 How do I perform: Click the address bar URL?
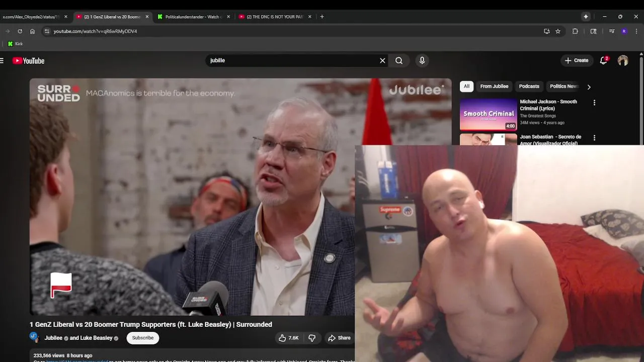95,31
